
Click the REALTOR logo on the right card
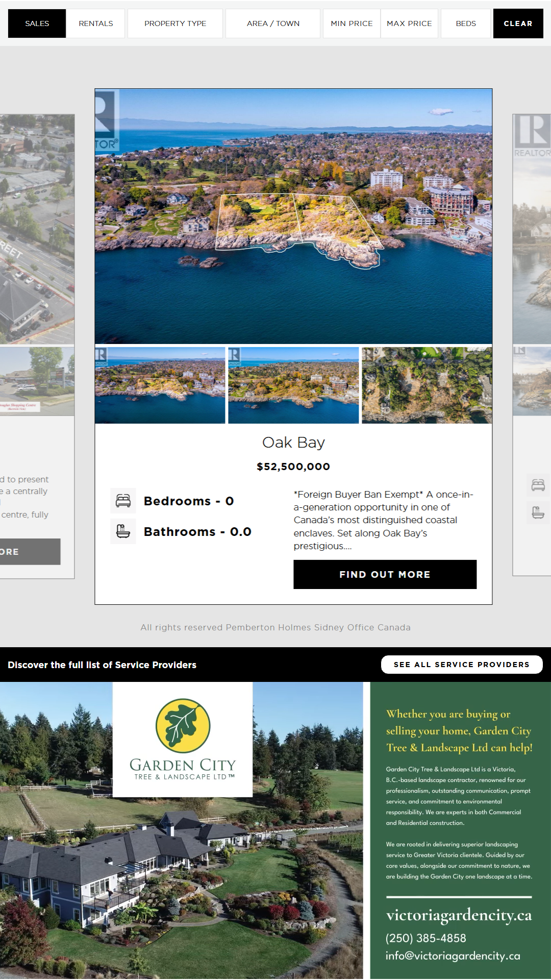(x=532, y=136)
